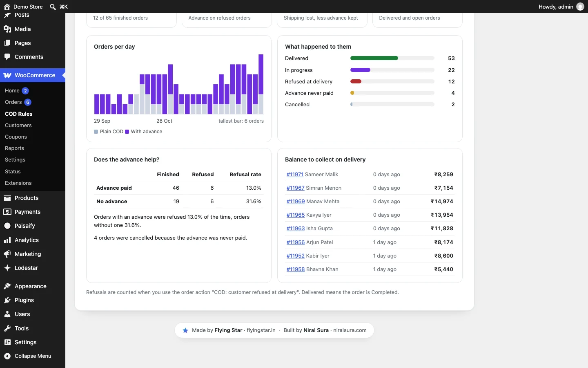This screenshot has width=588, height=368.
Task: Click the Demo Store home icon
Action: click(7, 7)
